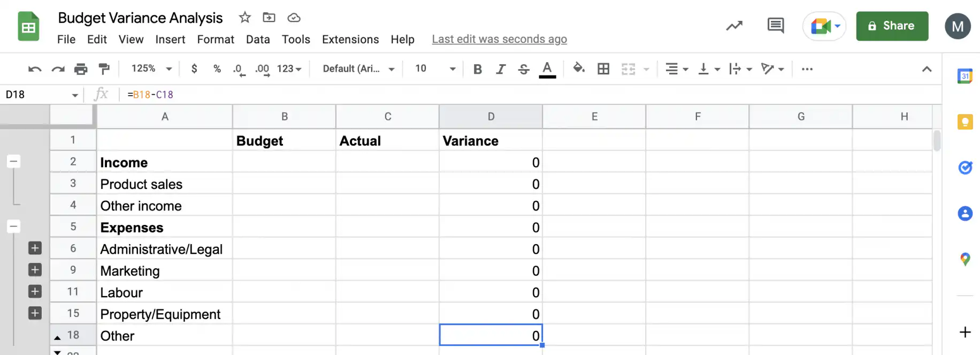Check the cloud save status icon
The width and height of the screenshot is (980, 355).
pos(294,18)
